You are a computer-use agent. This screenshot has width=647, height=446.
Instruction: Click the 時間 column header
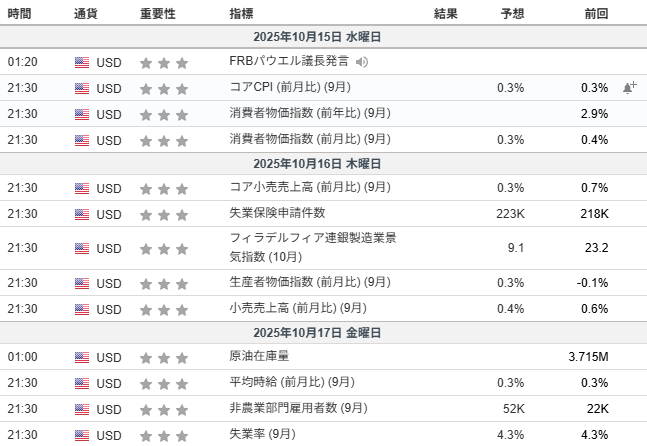(20, 14)
